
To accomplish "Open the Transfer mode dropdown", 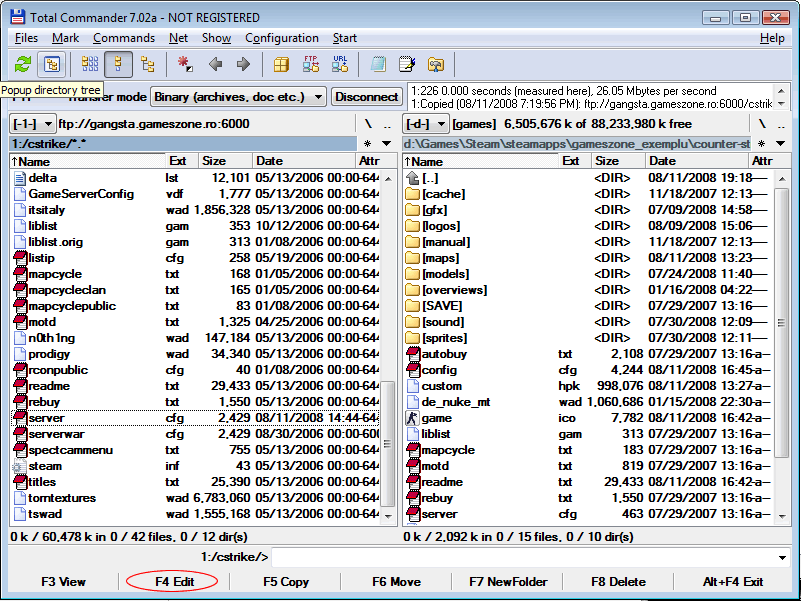I will tap(238, 97).
